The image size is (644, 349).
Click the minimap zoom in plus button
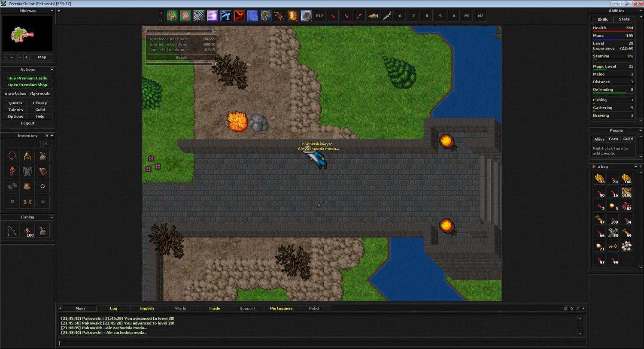point(26,57)
